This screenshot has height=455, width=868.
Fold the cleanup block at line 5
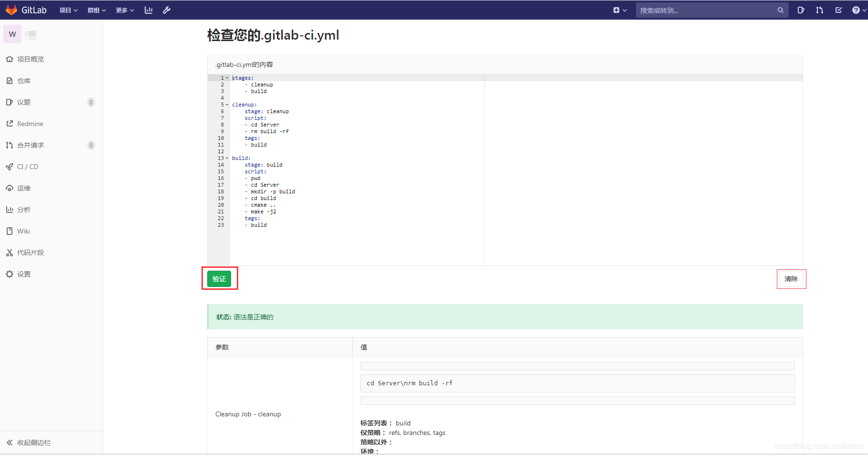pos(227,105)
